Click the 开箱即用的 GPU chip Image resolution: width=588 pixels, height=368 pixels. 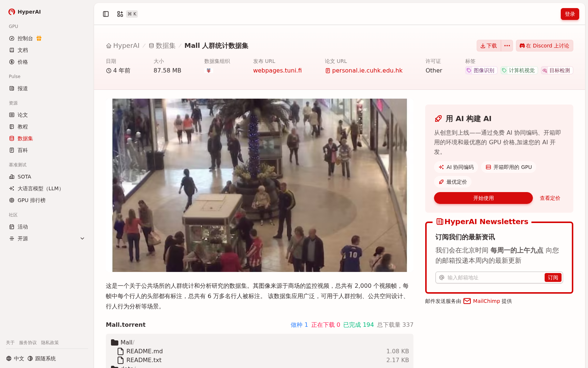point(509,167)
